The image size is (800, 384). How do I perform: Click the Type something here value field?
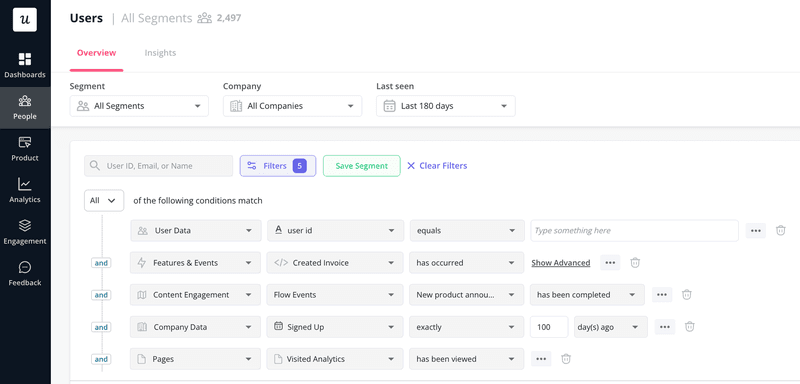pos(635,231)
